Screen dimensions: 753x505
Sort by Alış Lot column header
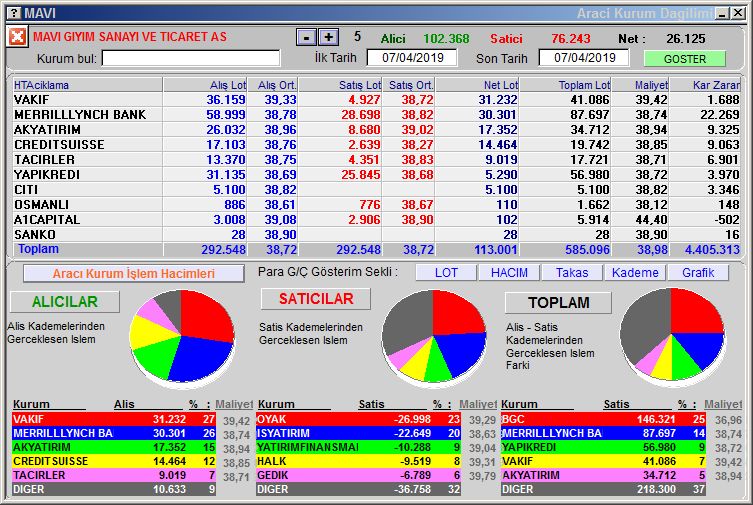(205, 85)
